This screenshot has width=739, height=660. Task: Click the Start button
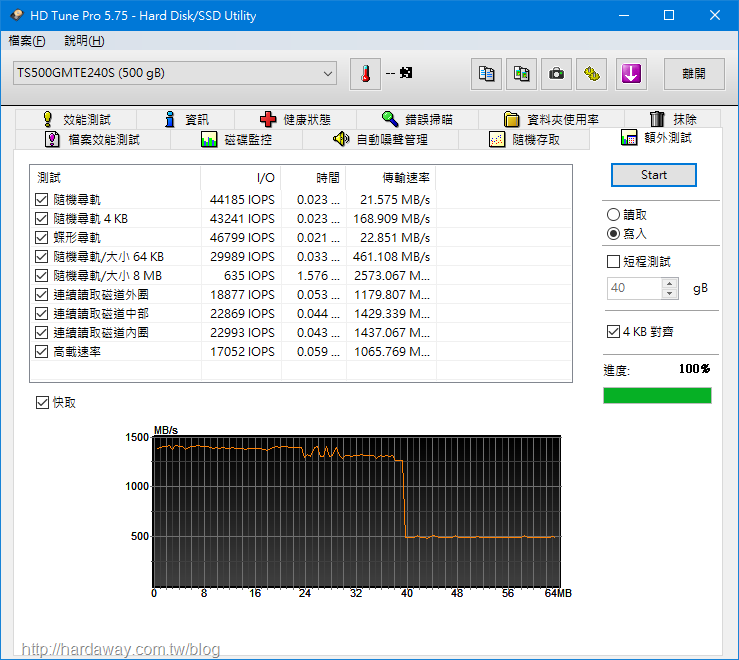pos(654,175)
